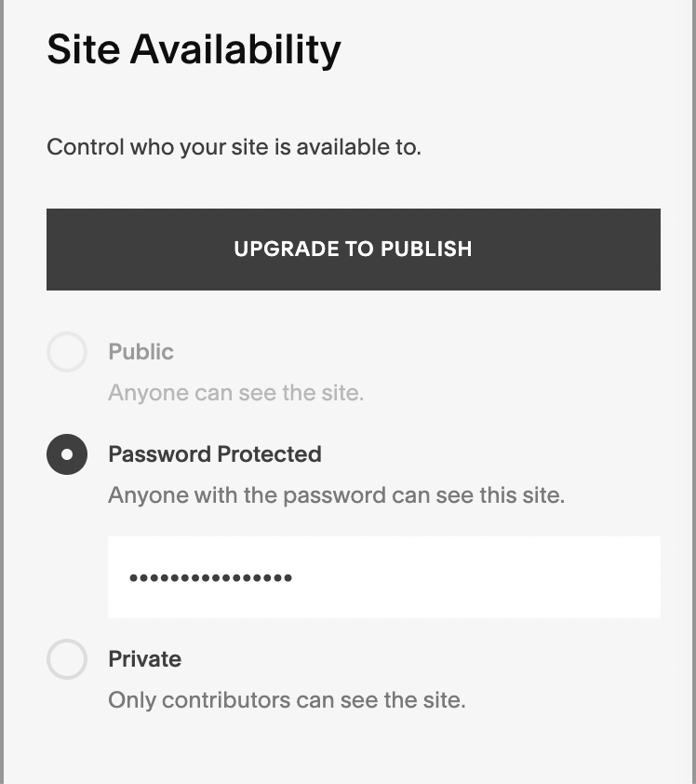Viewport: 696px width, 784px height.
Task: Click the Password Protected option label
Action: tap(215, 454)
